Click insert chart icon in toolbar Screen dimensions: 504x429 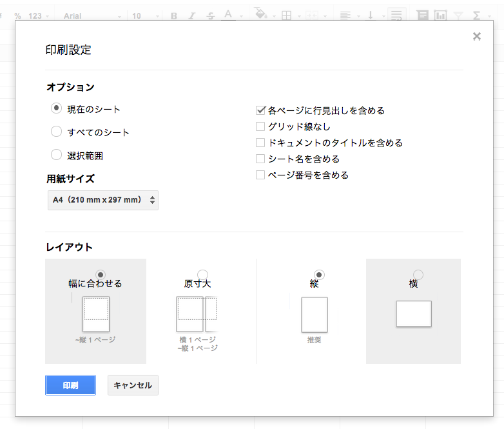click(x=440, y=15)
